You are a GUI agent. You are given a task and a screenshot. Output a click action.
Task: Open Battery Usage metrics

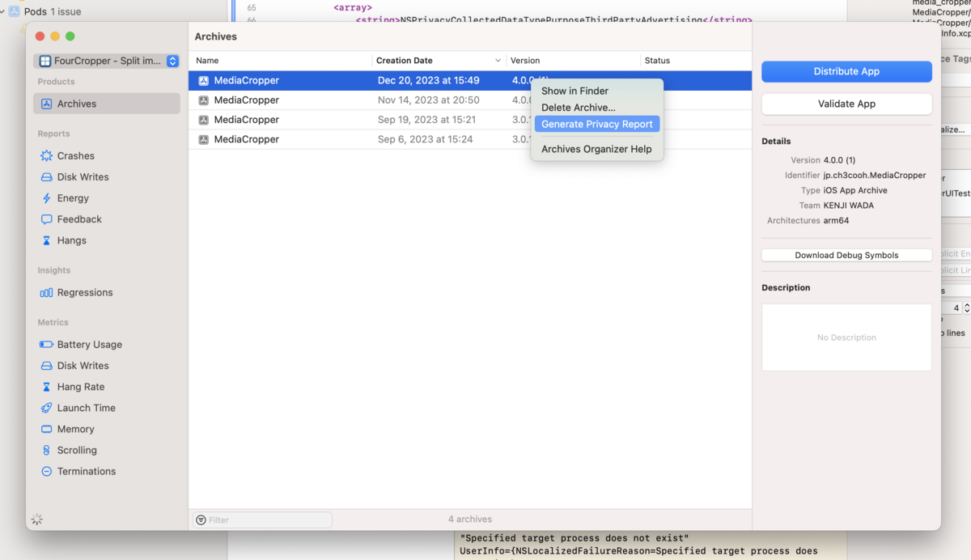[89, 345]
